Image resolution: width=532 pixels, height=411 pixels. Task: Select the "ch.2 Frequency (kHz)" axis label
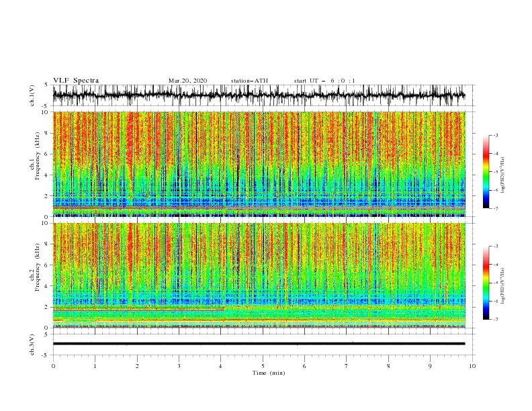pyautogui.click(x=35, y=267)
